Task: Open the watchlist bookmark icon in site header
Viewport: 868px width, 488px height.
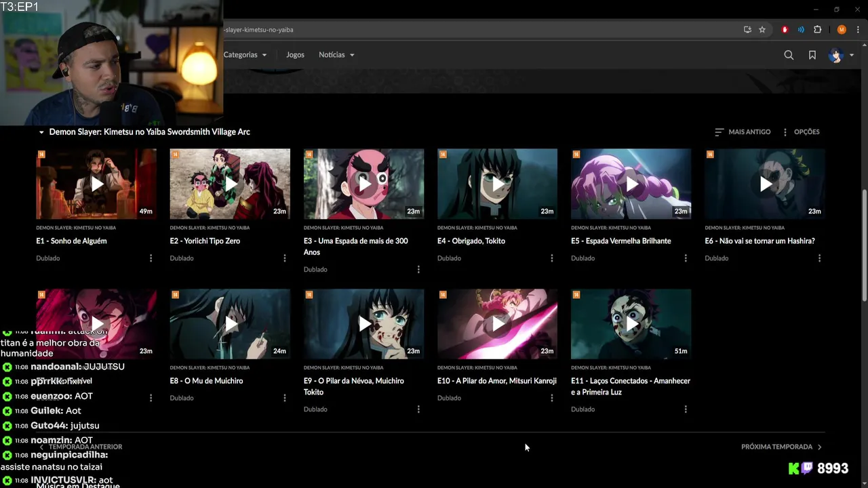Action: coord(812,55)
